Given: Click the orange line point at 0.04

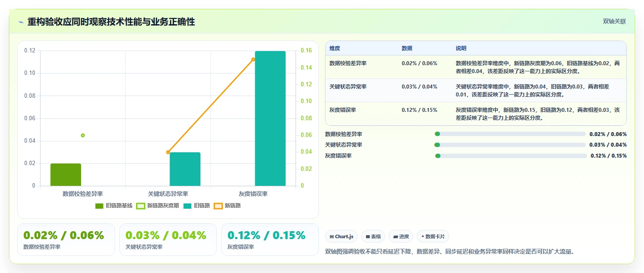Looking at the screenshot, I should coord(168,152).
